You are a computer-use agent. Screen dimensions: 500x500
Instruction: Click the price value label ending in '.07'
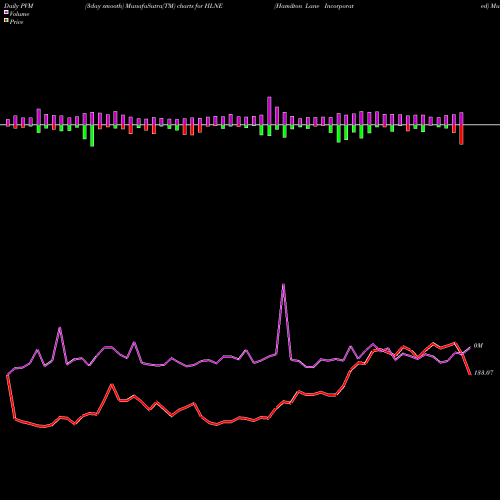pos(483,373)
